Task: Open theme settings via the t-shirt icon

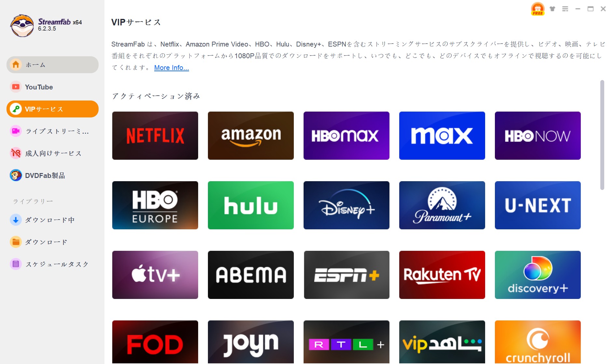Action: pos(552,9)
